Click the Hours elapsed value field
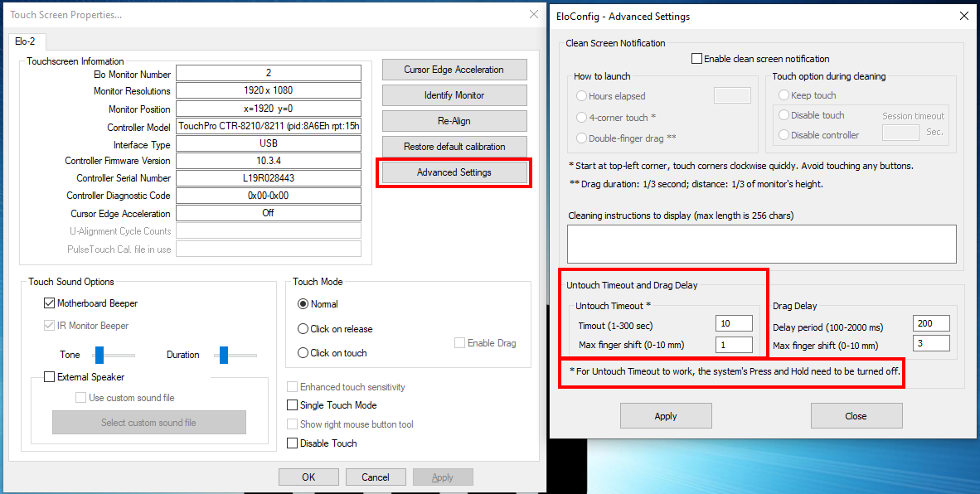This screenshot has width=980, height=494. coord(732,95)
